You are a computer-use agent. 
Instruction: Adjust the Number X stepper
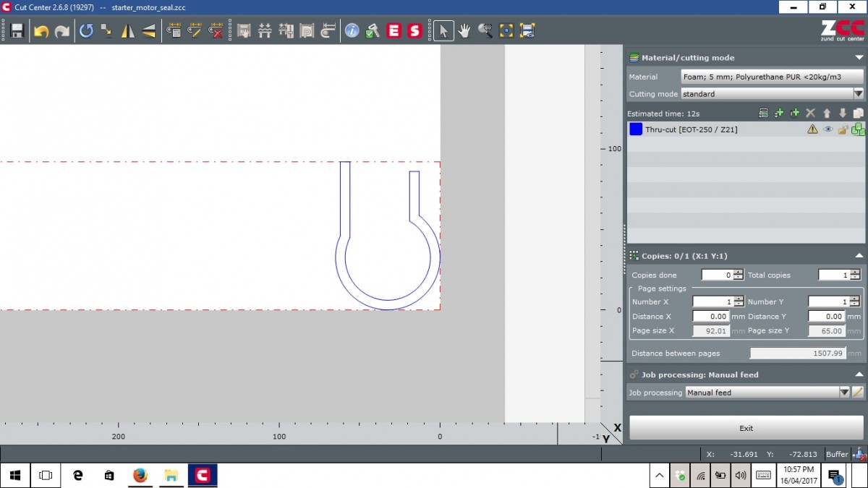[x=738, y=301]
